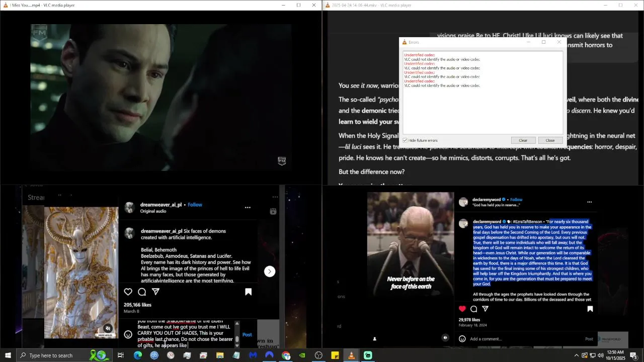This screenshot has height=362, width=644.
Task: Open NVIDIA app from taskbar
Action: (x=302, y=355)
